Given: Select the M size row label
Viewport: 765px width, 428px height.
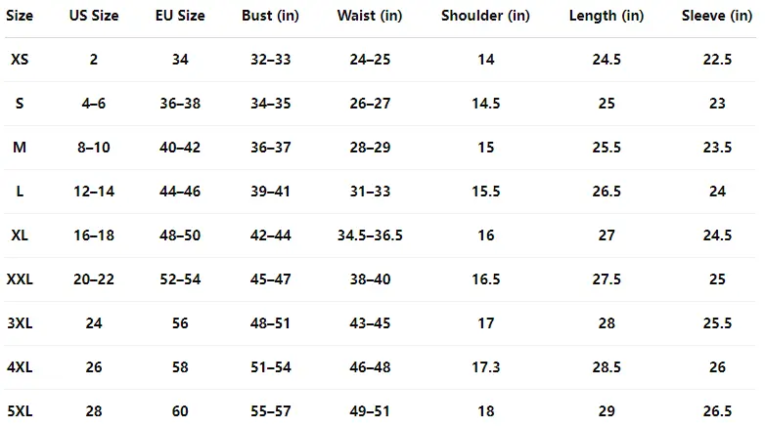Looking at the screenshot, I should [20, 147].
